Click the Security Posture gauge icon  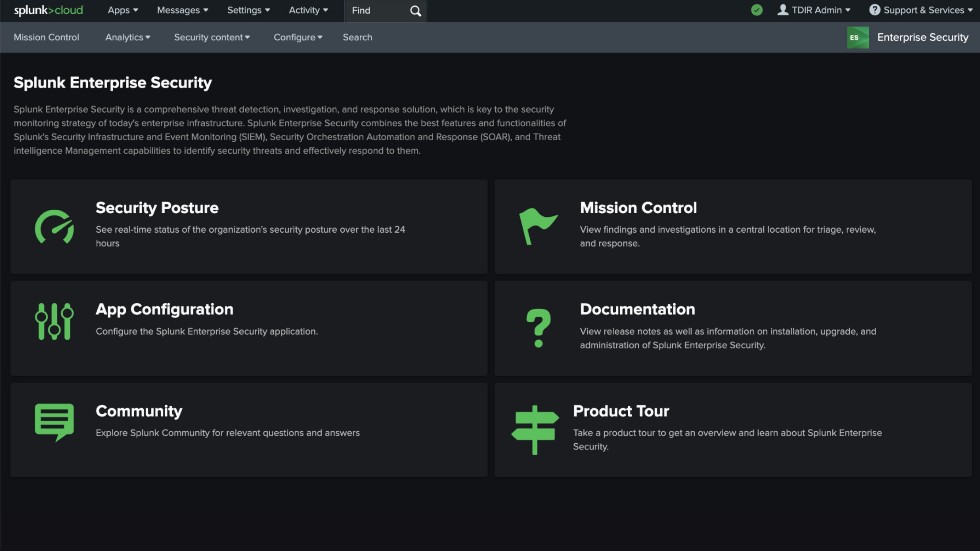[54, 226]
